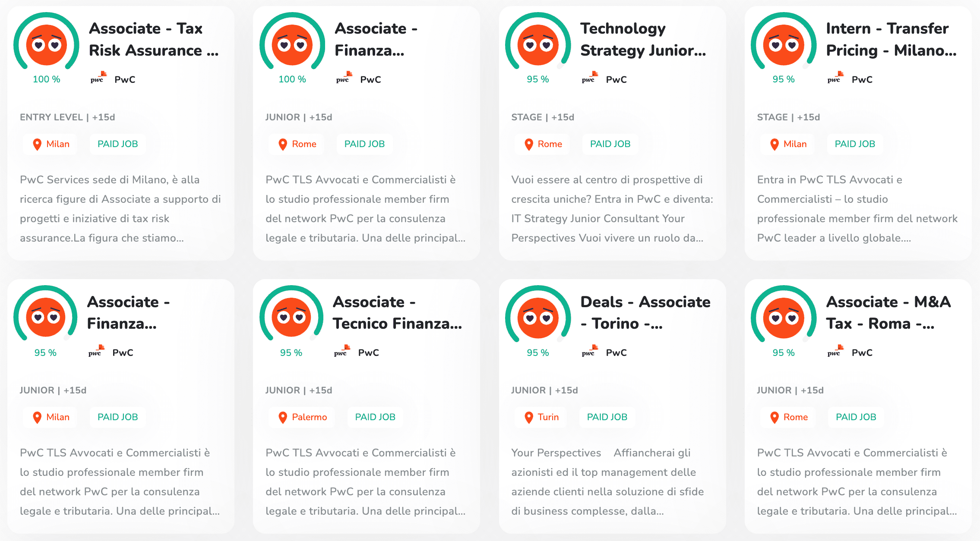Image resolution: width=980 pixels, height=541 pixels.
Task: Open the Intern - Transfer Pricing - Milano listing
Action: [x=891, y=39]
